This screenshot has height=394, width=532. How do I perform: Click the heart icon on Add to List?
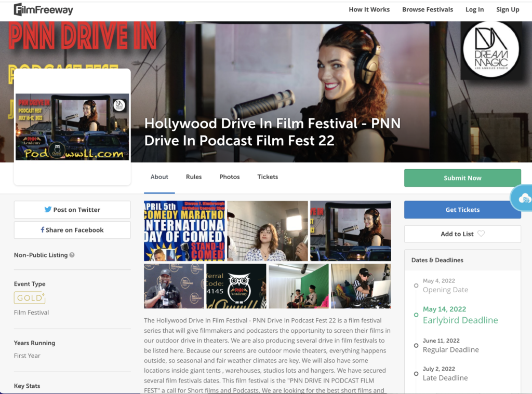pos(481,234)
